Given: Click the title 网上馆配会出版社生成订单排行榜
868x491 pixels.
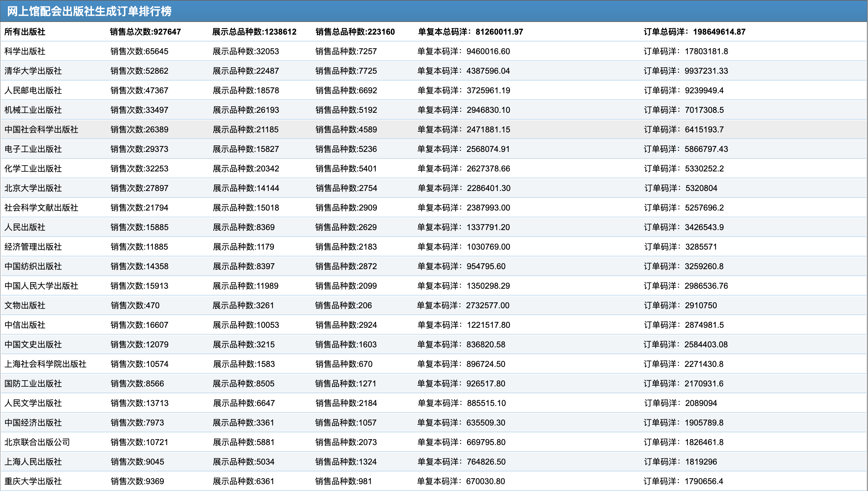Looking at the screenshot, I should (x=89, y=11).
